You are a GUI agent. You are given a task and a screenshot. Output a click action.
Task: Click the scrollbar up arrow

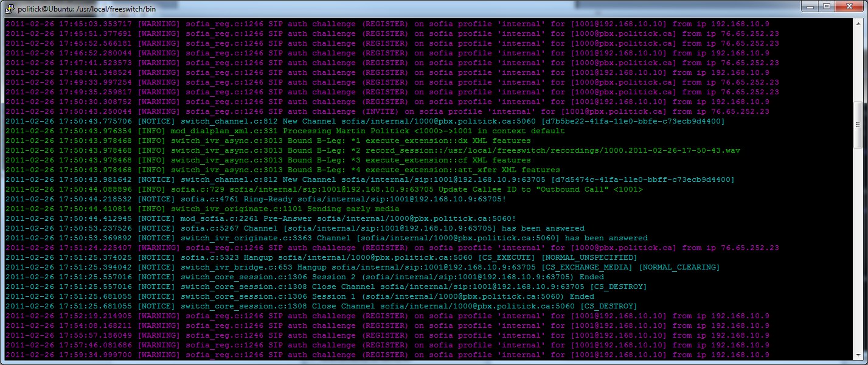pyautogui.click(x=858, y=23)
